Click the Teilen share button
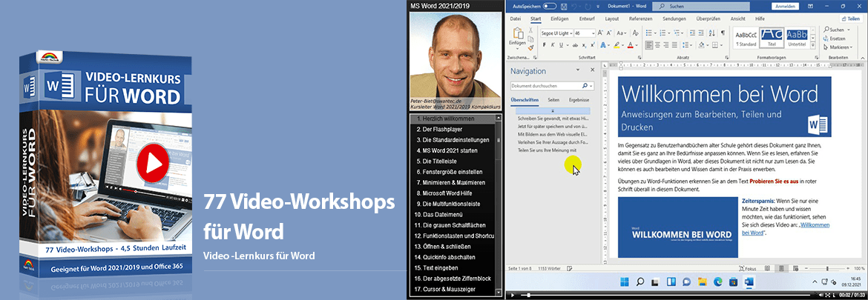The image size is (868, 300). coord(852,19)
